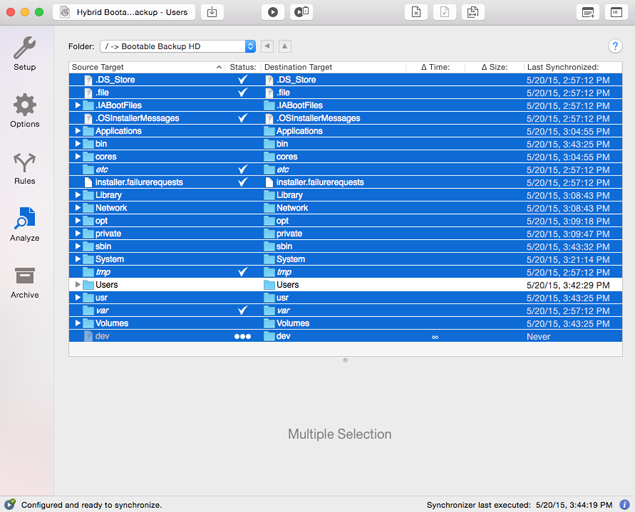Open the Folder popup menu
635x512 pixels.
coord(178,46)
